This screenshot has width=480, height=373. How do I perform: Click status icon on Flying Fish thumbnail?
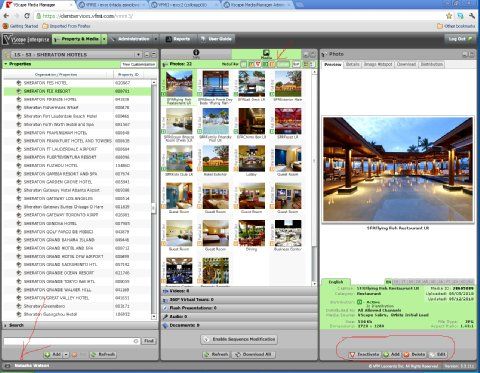pyautogui.click(x=164, y=94)
